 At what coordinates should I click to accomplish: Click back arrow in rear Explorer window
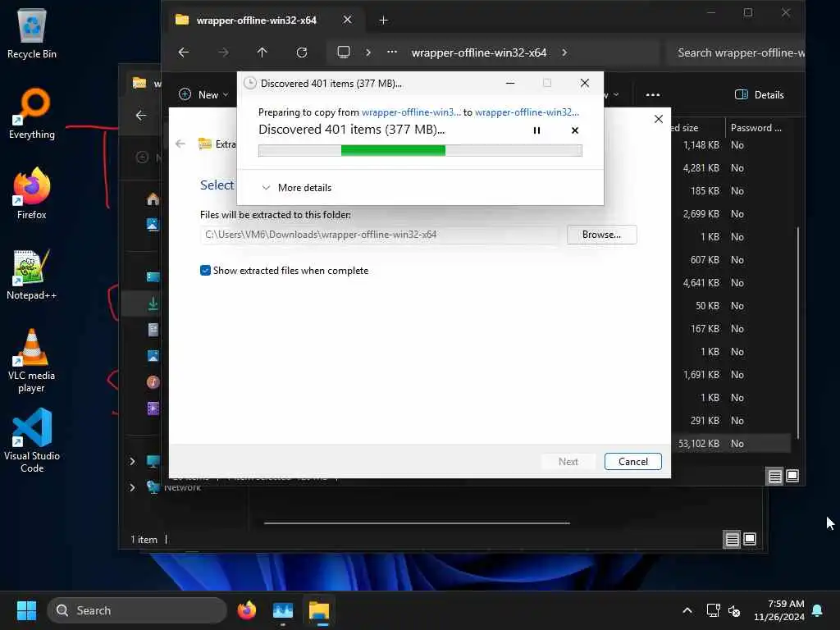141,115
